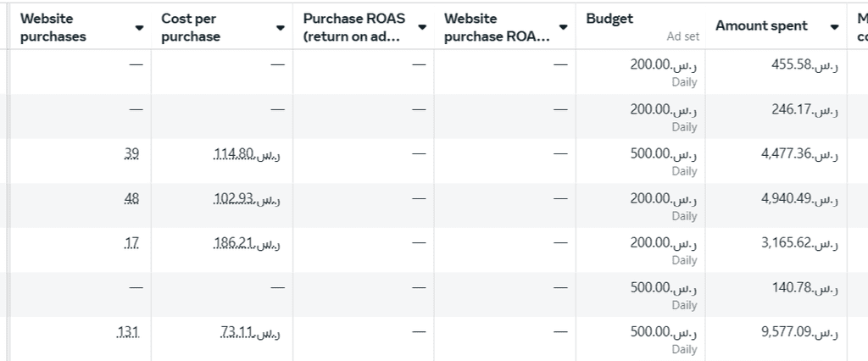
Task: Open the 131 website purchases value
Action: pyautogui.click(x=128, y=332)
